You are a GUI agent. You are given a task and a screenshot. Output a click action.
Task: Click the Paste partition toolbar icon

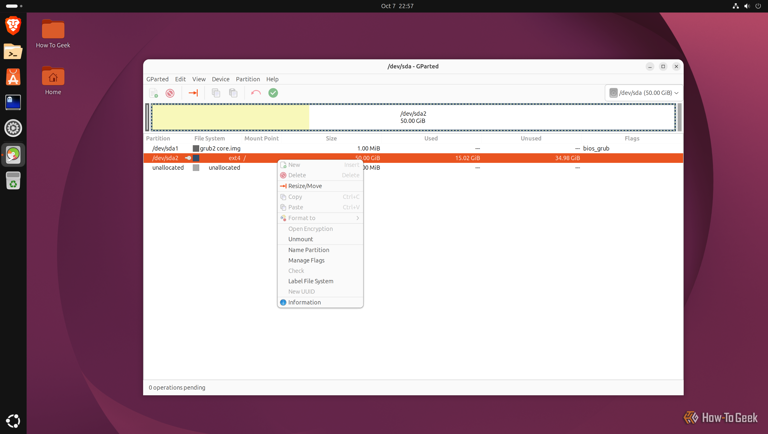(233, 93)
